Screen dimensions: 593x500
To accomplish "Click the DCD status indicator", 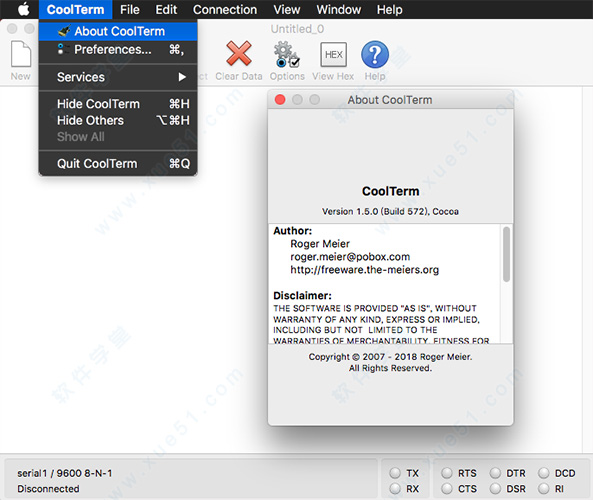I will click(x=543, y=473).
